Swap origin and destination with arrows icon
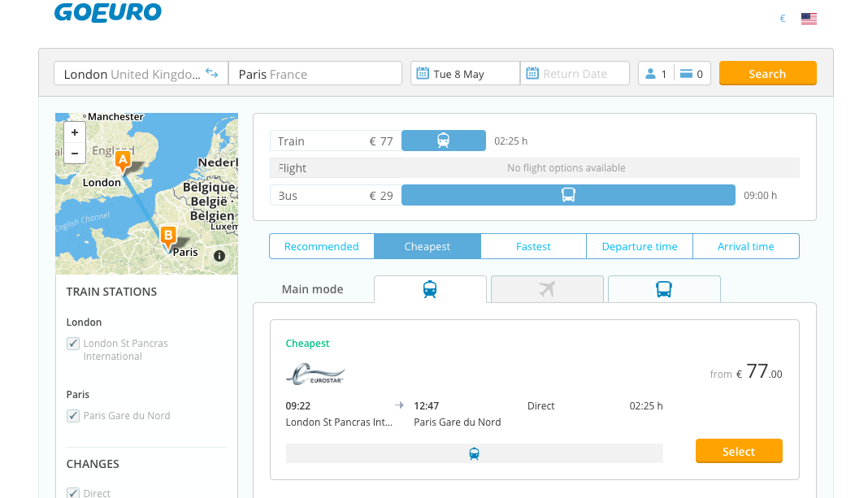 click(211, 73)
